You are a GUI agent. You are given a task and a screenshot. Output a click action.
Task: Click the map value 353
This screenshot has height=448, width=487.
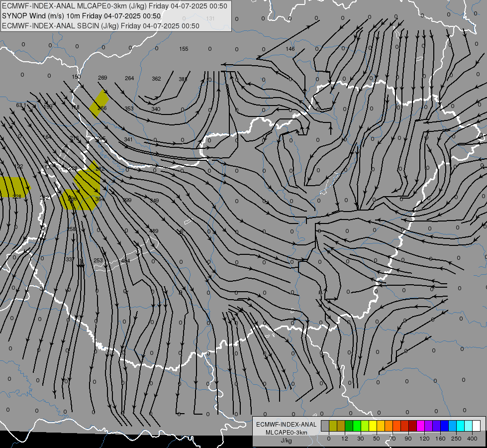coord(129,109)
